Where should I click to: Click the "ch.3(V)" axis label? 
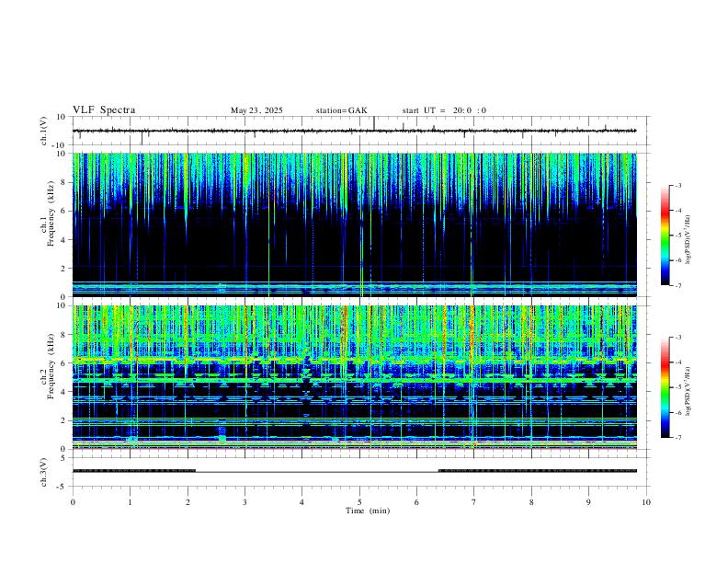[x=44, y=473]
